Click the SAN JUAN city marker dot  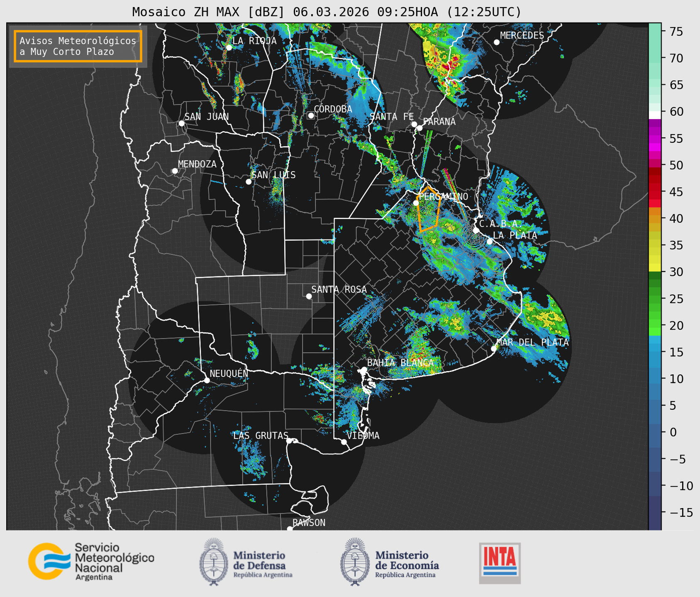181,123
